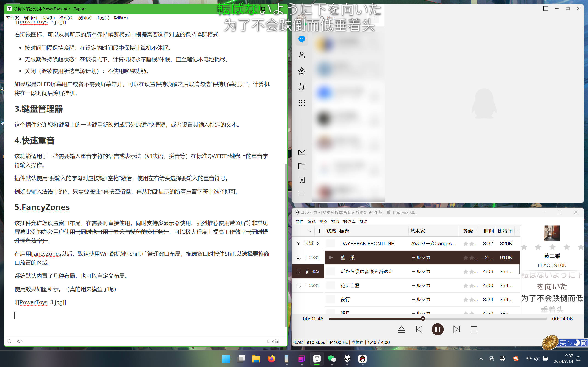Toggle the QQ side panel layout button

click(x=546, y=8)
